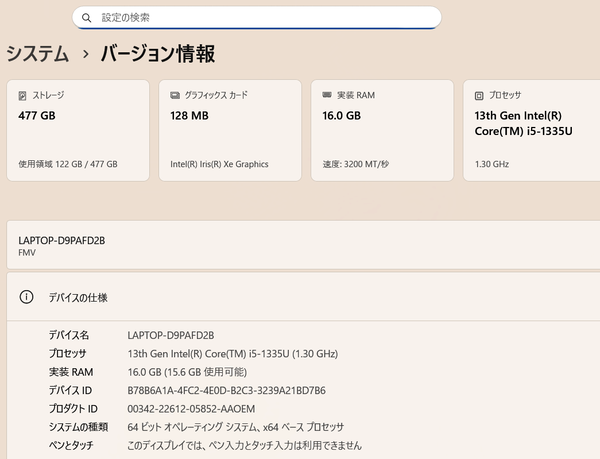Click the search magnifier icon
The image size is (600, 459).
pos(86,18)
